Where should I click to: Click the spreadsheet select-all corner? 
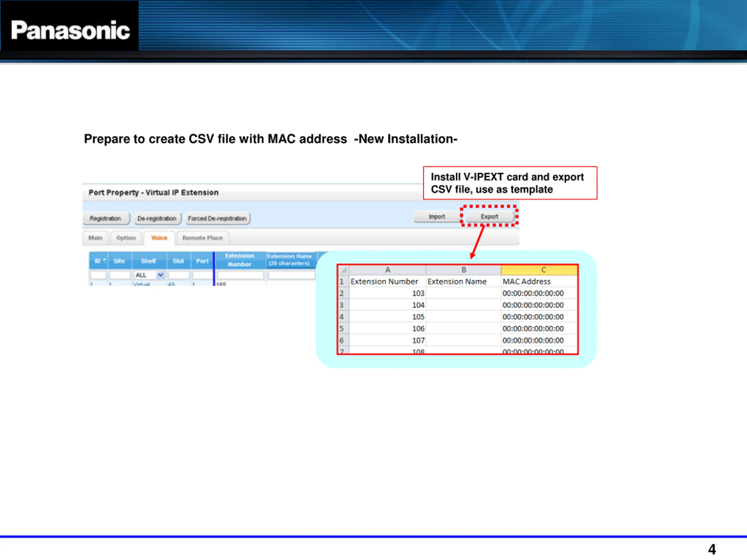point(343,270)
